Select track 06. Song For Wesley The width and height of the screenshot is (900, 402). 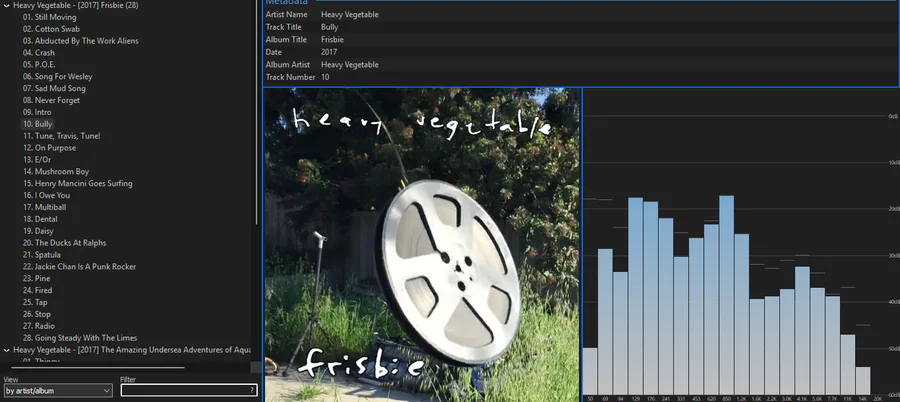pos(57,76)
